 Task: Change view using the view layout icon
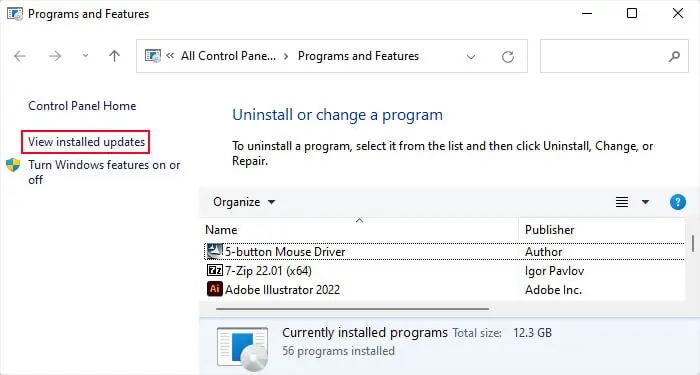[x=622, y=202]
